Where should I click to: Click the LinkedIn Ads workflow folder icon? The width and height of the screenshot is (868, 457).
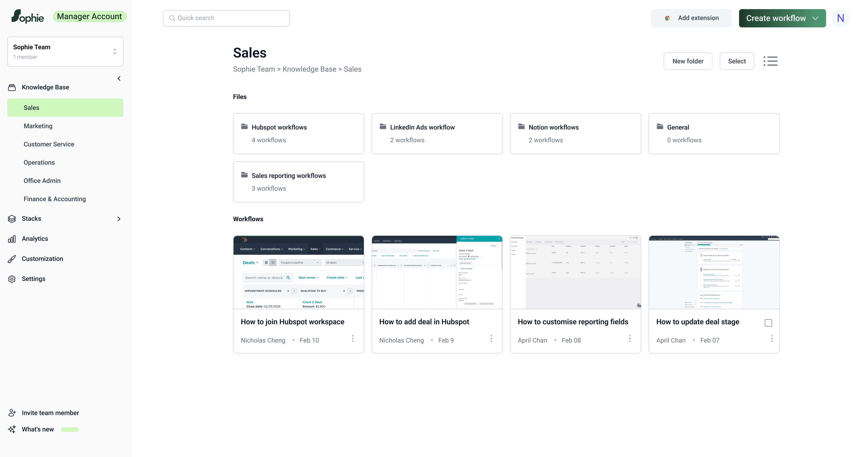coord(383,127)
